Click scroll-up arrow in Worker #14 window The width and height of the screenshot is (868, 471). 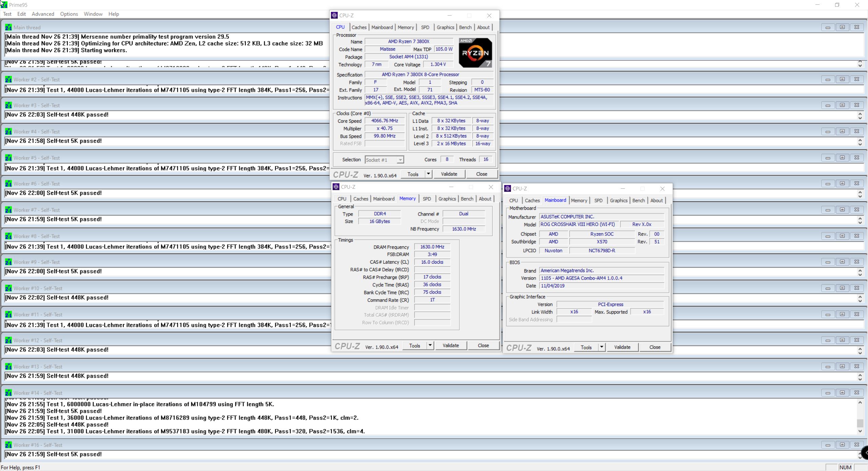(860, 403)
